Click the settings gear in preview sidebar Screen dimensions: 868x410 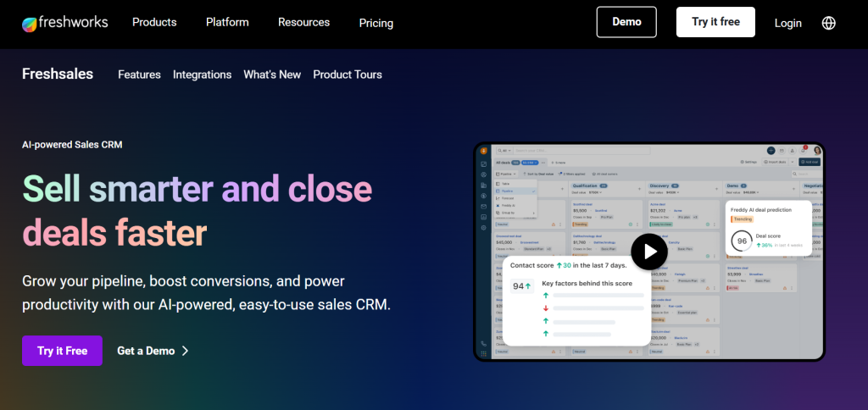pos(484,227)
